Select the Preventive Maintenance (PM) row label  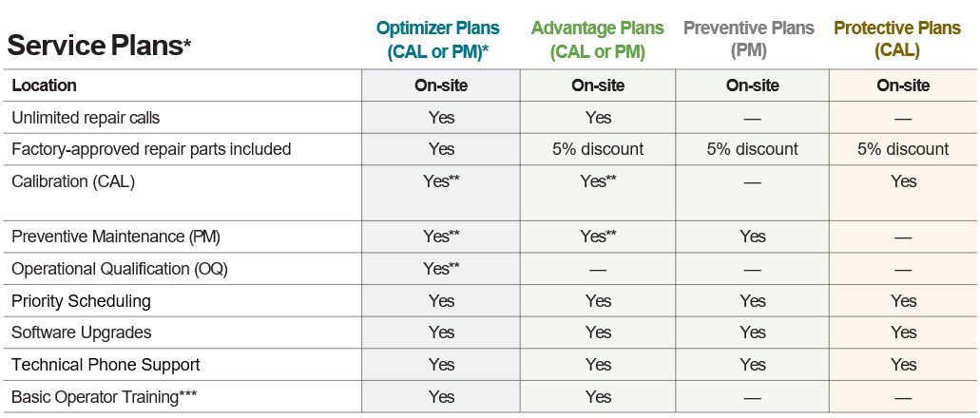[116, 237]
